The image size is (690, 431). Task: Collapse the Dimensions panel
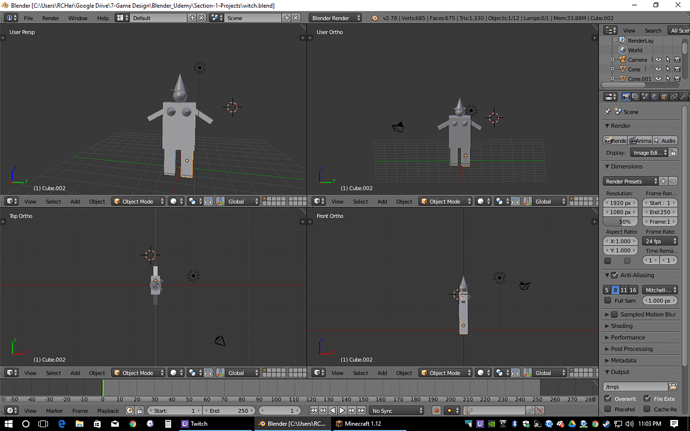point(626,166)
